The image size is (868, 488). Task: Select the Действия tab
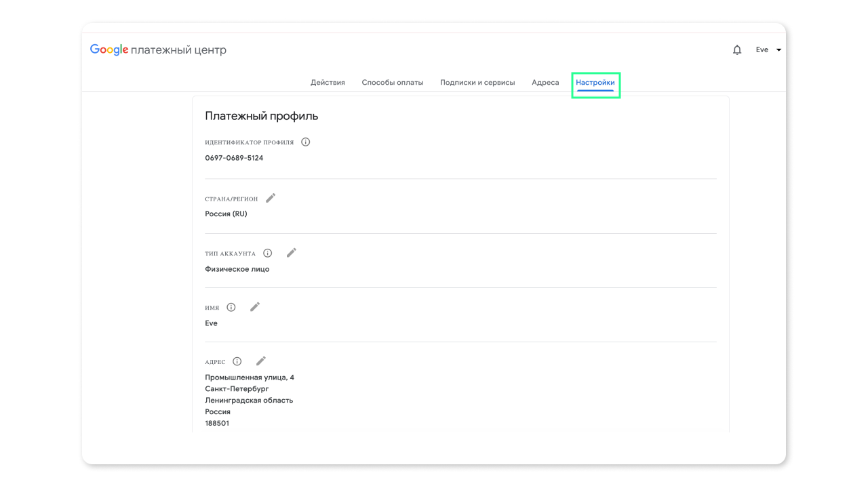328,82
